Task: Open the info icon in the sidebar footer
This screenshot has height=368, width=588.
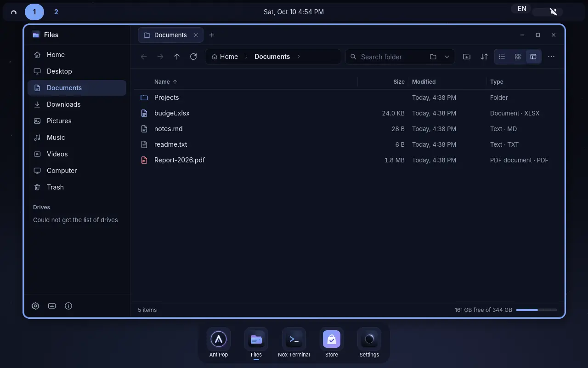Action: pyautogui.click(x=68, y=306)
